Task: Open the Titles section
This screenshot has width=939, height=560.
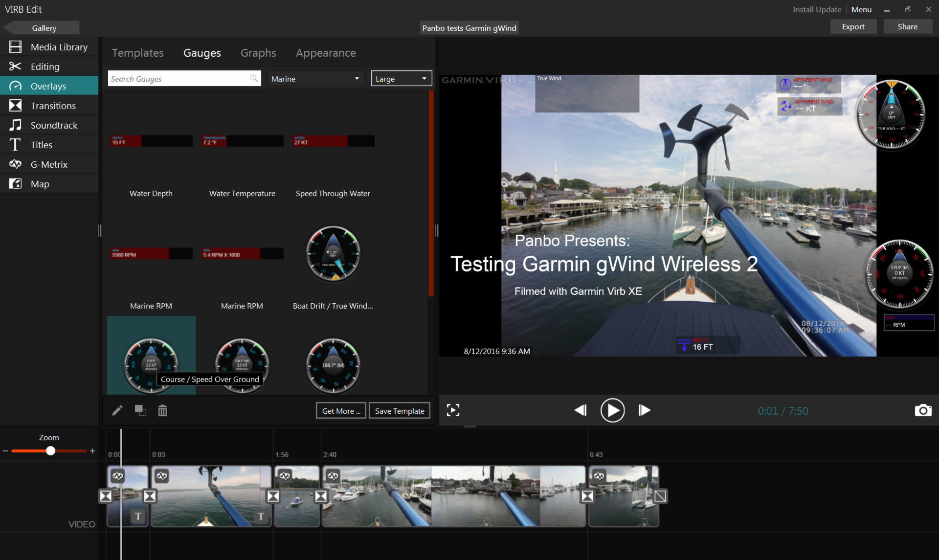Action: point(49,145)
